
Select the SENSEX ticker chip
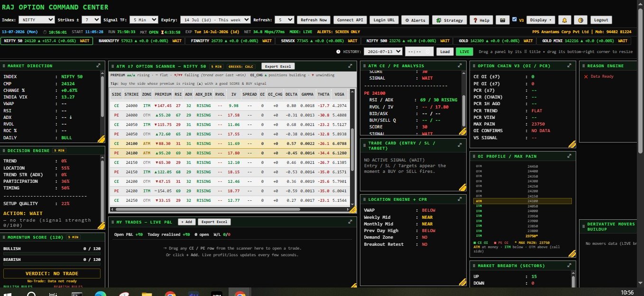pyautogui.click(x=317, y=41)
